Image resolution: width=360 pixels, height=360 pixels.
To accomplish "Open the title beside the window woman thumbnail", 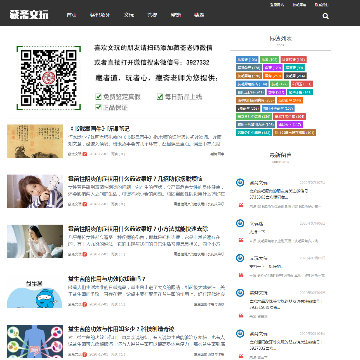I will [x=138, y=229].
